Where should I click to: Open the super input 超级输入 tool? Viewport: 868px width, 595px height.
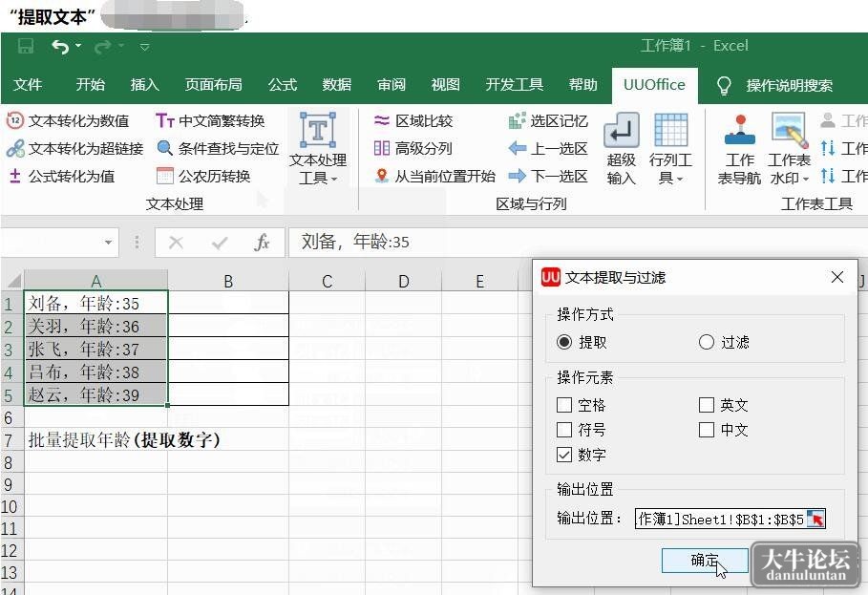(621, 148)
